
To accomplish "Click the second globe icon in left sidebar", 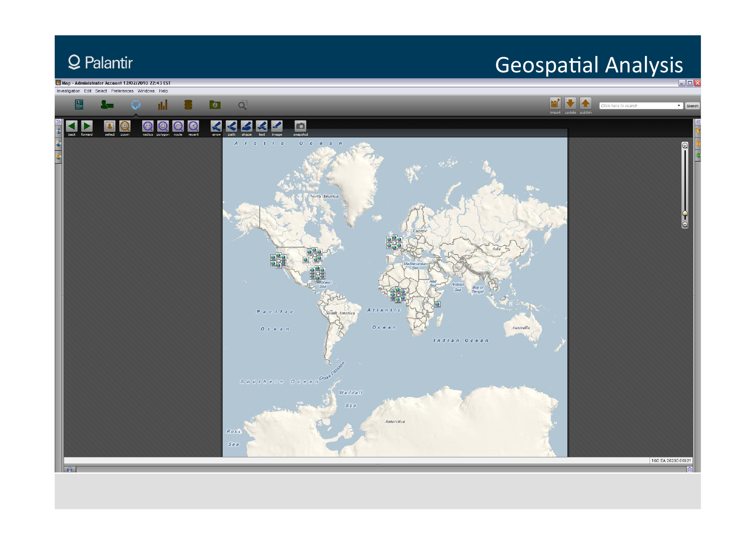I will [x=59, y=144].
